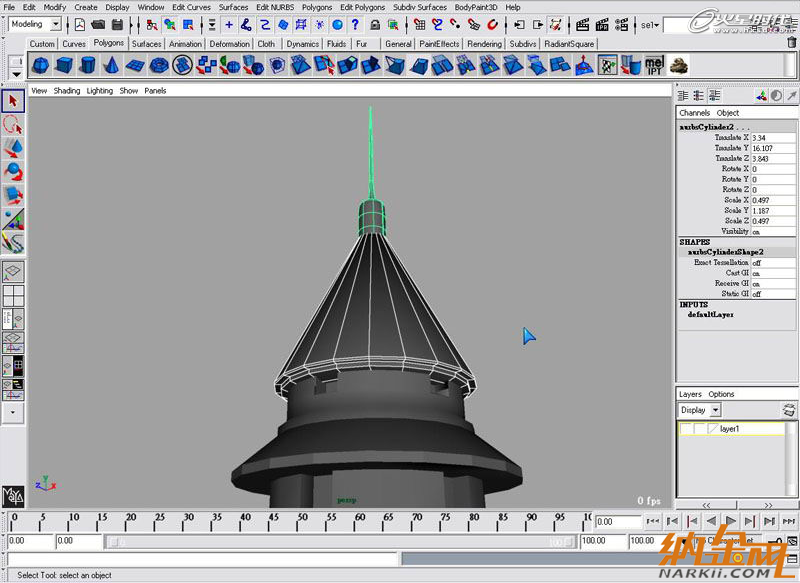This screenshot has height=583, width=800.
Task: Choose the Move tool in toolbox
Action: (13, 148)
